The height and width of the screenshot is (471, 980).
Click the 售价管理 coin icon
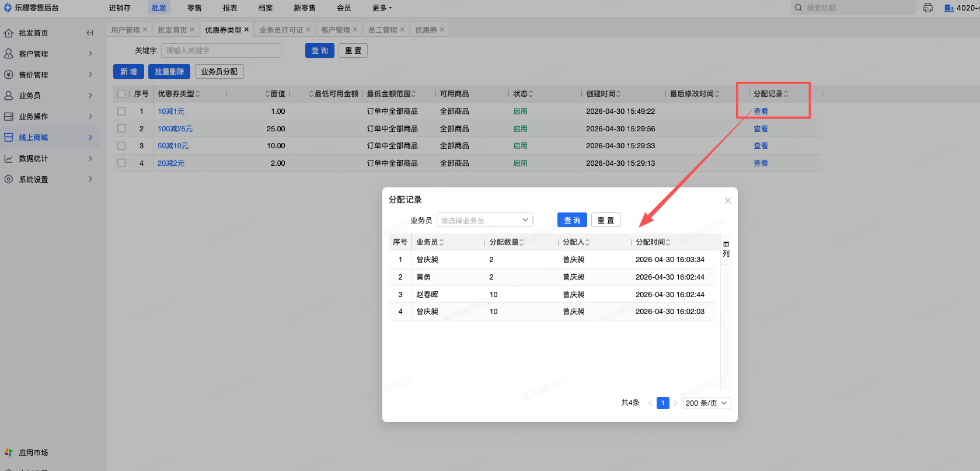click(x=9, y=75)
